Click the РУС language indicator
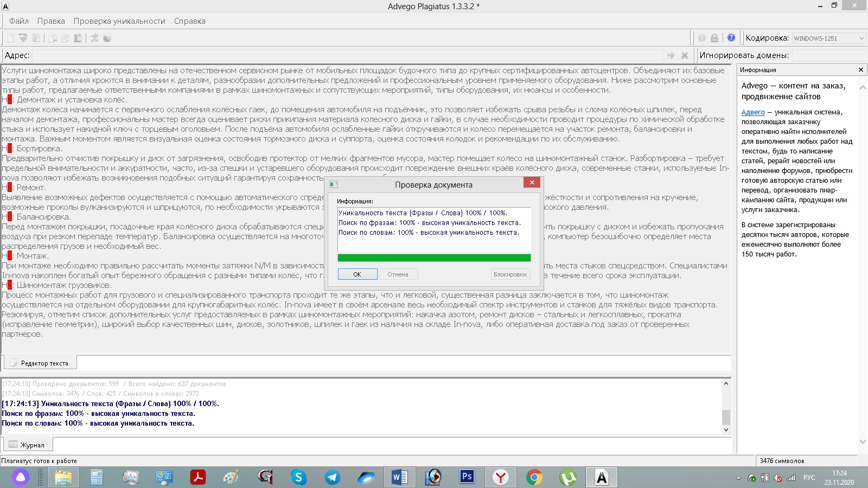Viewport: 868px width, 488px height. point(809,478)
